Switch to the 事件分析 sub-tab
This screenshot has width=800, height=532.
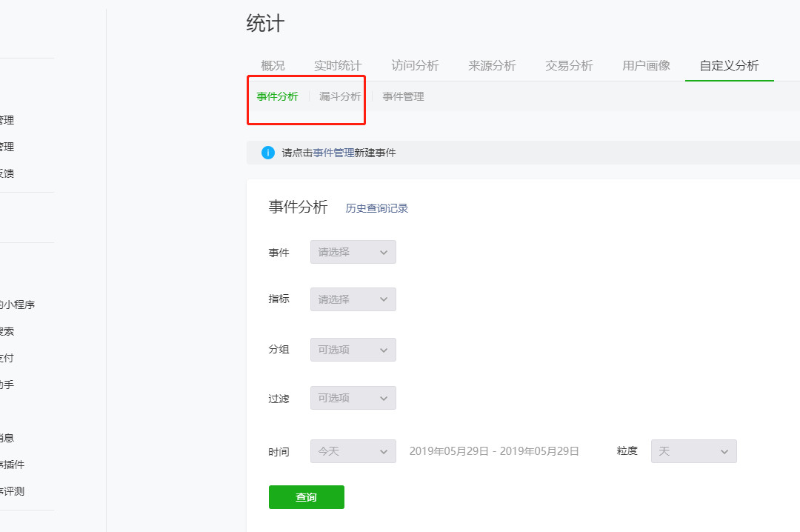coord(277,96)
